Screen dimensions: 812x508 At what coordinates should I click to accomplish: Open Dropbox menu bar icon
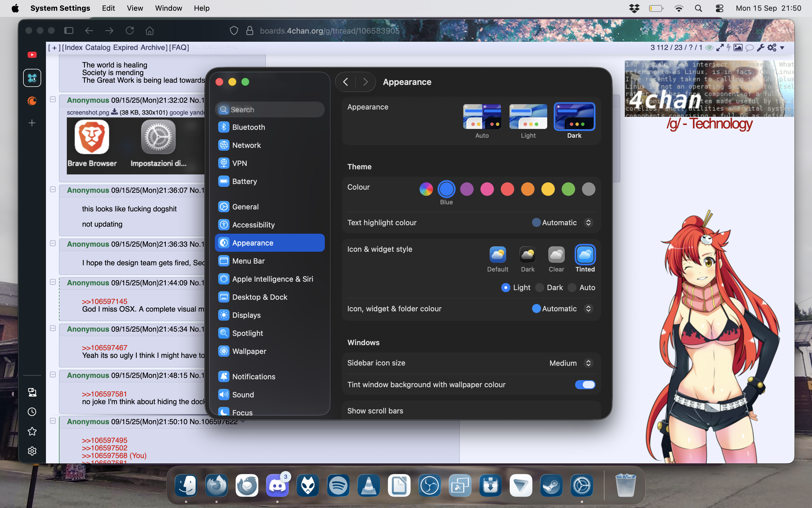pyautogui.click(x=634, y=8)
